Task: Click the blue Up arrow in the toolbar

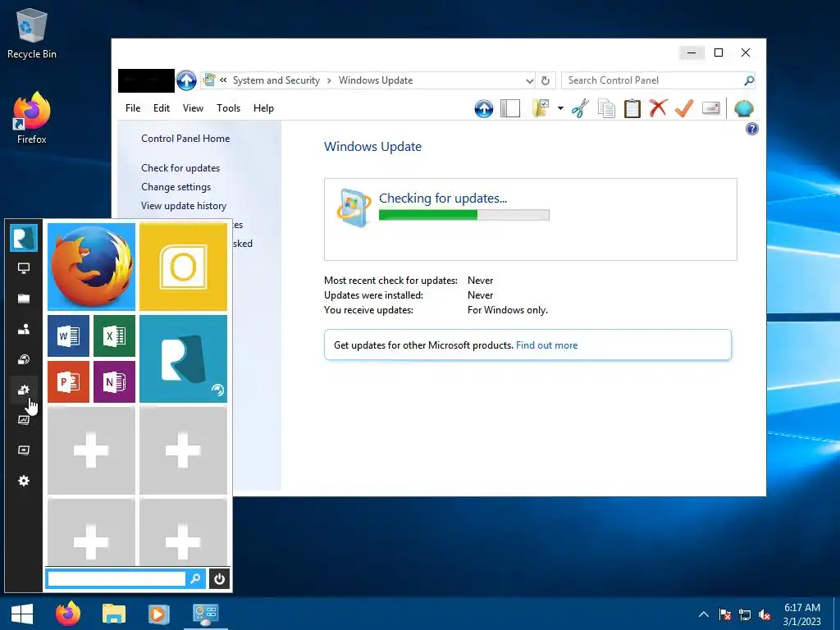Action: 484,109
